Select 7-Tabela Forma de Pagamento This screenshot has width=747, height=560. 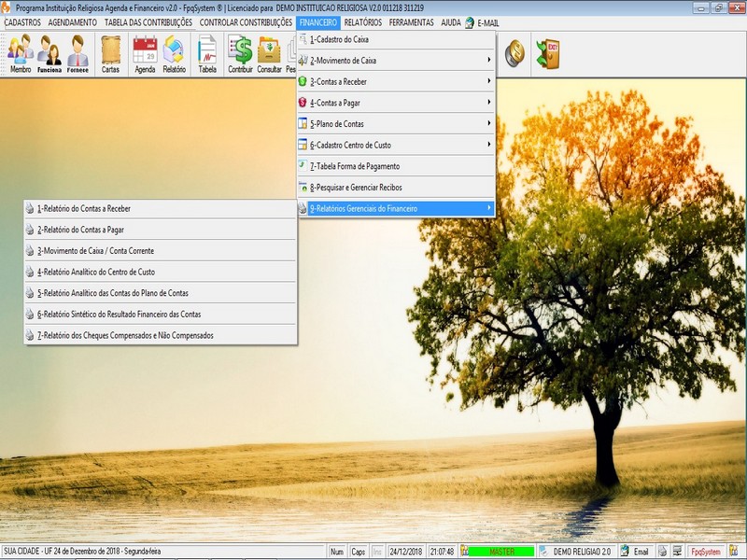click(396, 166)
